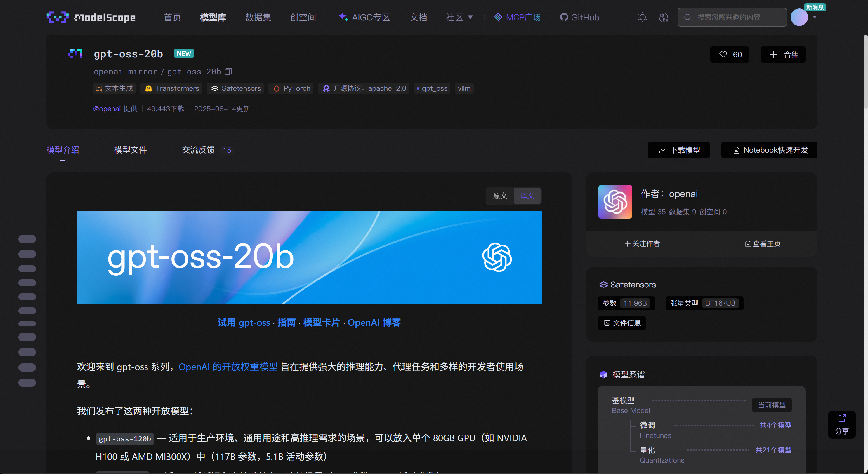Expand the avatar dropdown arrow
Viewport: 868px width, 474px height.
pos(815,17)
